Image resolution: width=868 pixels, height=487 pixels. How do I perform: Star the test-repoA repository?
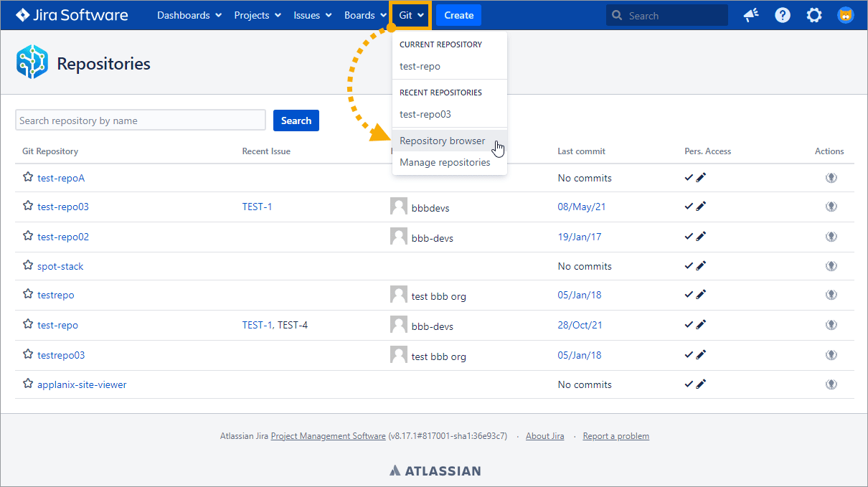[28, 177]
